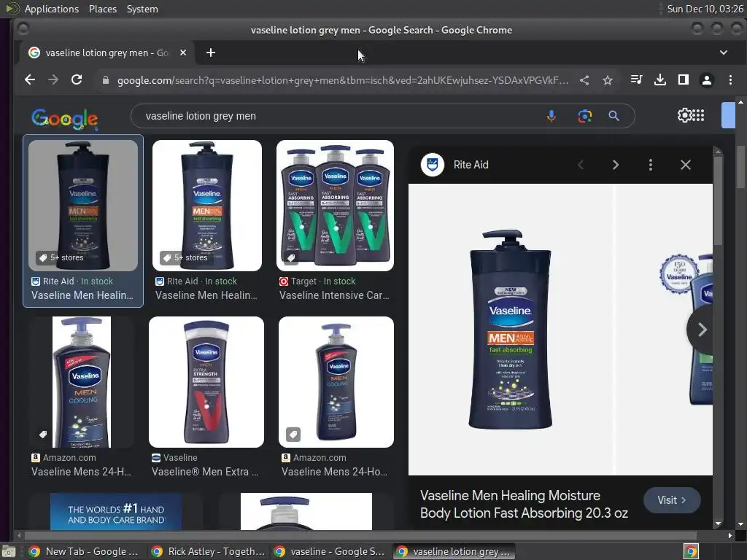The width and height of the screenshot is (747, 560).
Task: Visit the Rite Aid product page
Action: point(672,500)
